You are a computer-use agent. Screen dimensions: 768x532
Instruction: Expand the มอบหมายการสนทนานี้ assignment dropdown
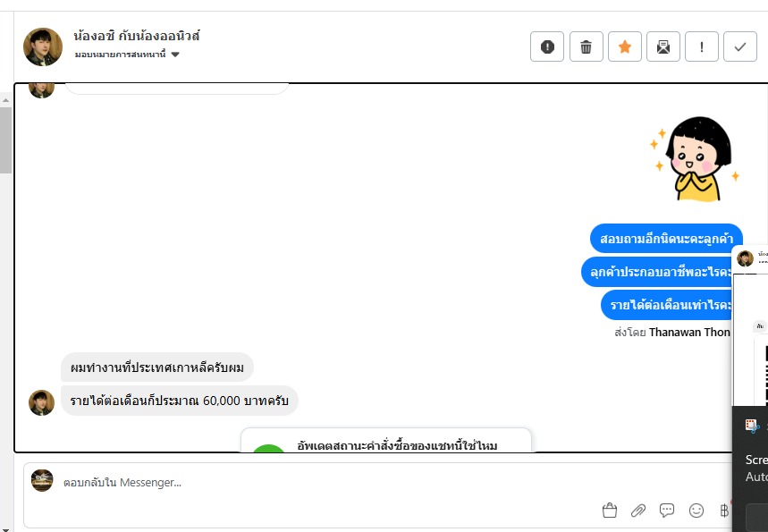tap(127, 55)
